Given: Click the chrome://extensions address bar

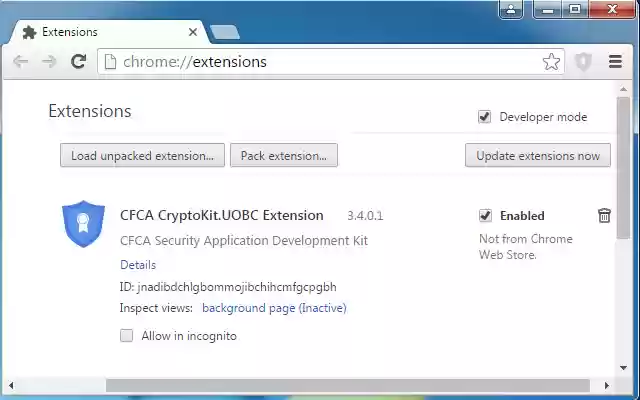Looking at the screenshot, I should 331,62.
